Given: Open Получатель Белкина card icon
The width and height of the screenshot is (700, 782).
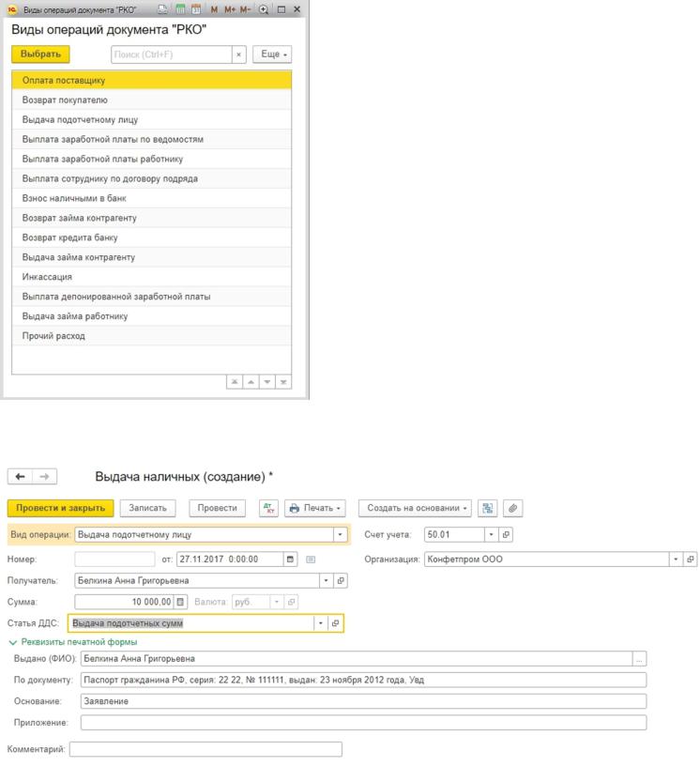Looking at the screenshot, I should pos(341,581).
